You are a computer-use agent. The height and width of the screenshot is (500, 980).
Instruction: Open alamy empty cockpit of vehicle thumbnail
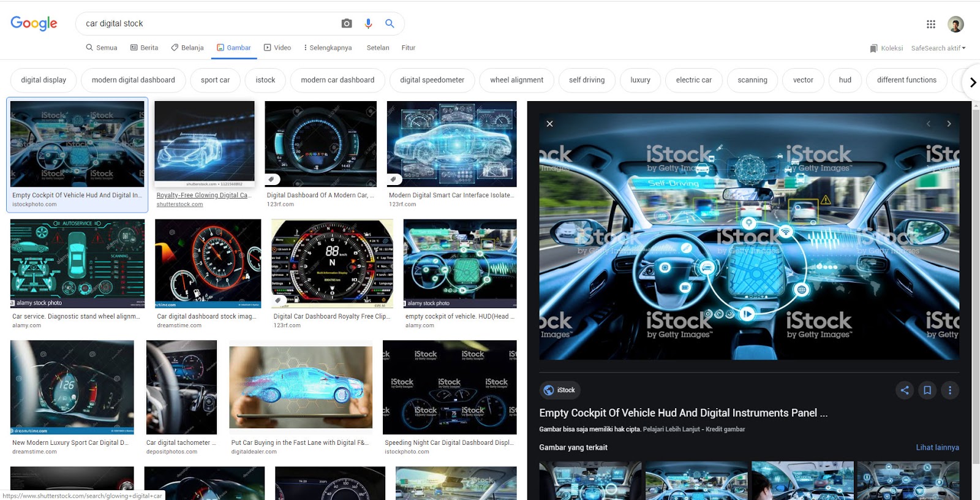click(460, 263)
